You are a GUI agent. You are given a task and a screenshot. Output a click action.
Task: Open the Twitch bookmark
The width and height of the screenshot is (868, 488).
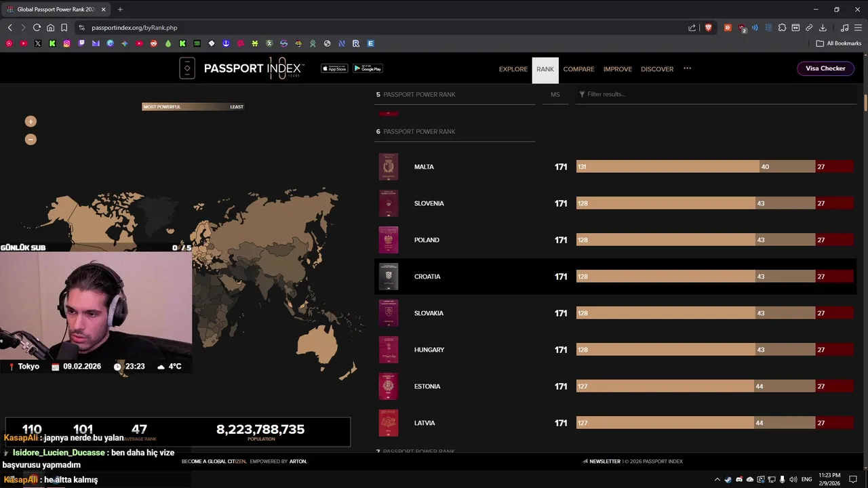(x=81, y=43)
